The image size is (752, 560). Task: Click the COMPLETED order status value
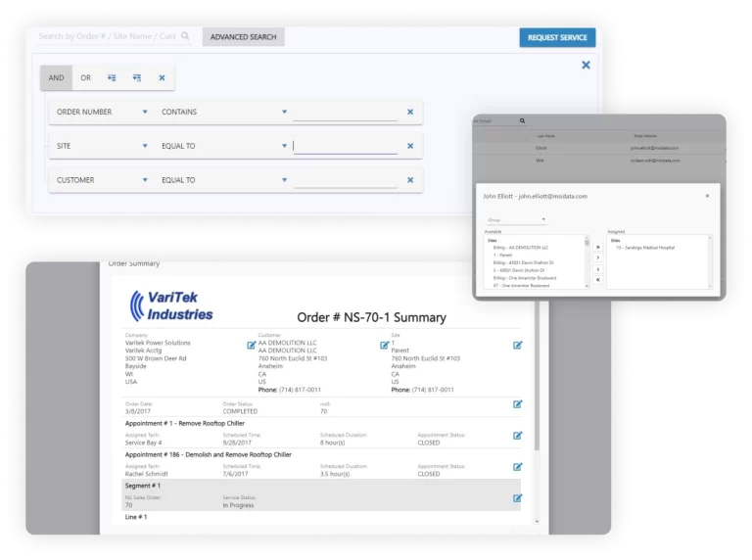(240, 411)
